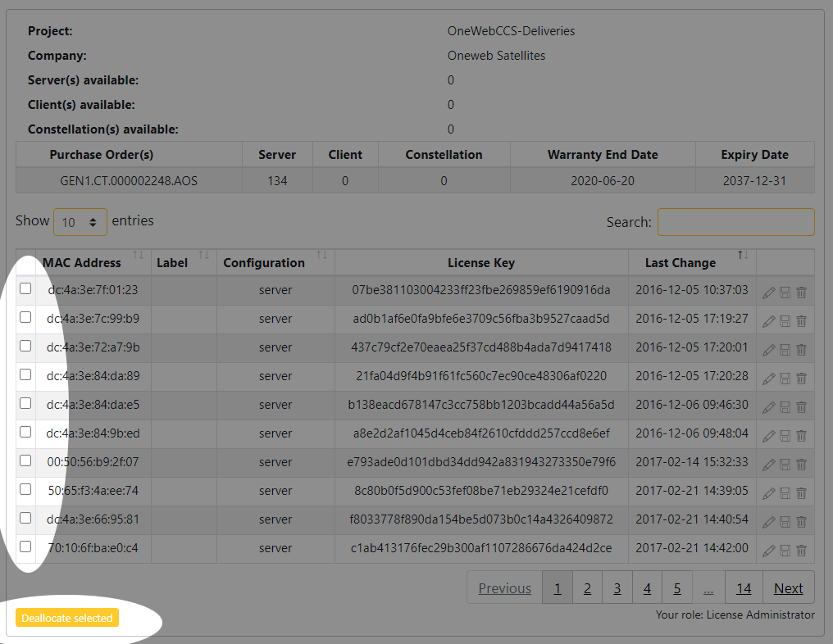Check the box for dc:4a:3e:7f:01:23
The height and width of the screenshot is (644, 833).
[x=25, y=288]
